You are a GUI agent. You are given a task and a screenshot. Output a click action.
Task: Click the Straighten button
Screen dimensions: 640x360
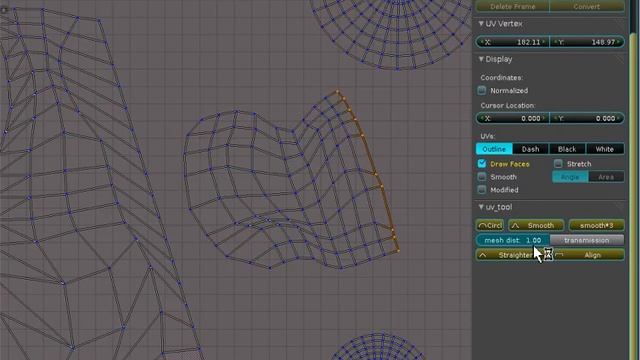[513, 255]
